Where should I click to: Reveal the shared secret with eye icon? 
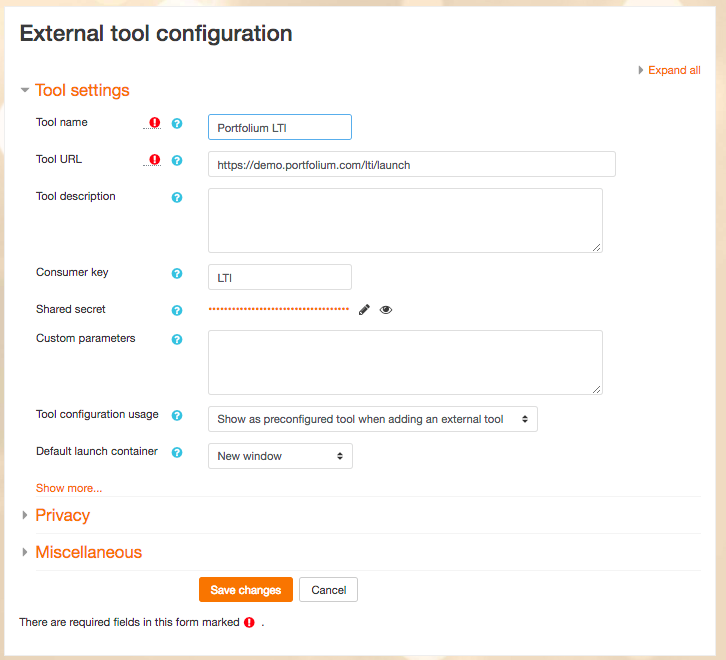(386, 310)
